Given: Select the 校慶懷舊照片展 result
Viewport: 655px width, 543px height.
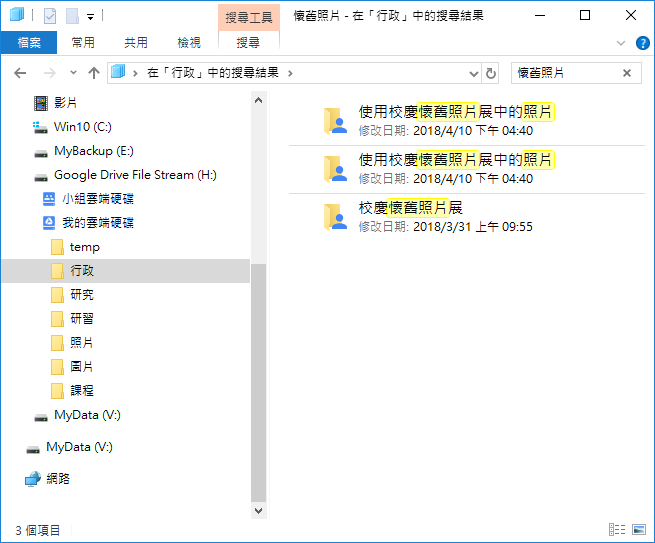Looking at the screenshot, I should 467,217.
